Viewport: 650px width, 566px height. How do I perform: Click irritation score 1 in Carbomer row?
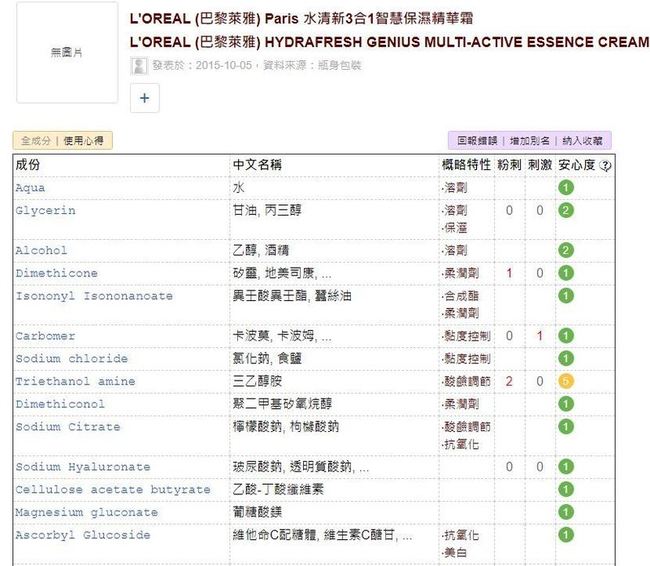pos(540,335)
